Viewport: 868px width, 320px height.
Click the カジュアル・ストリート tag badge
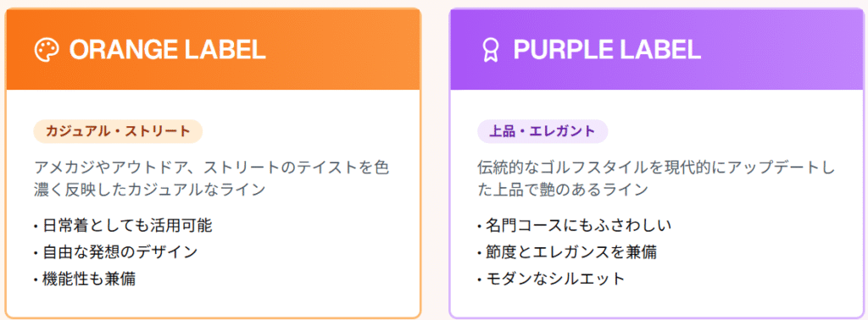pyautogui.click(x=118, y=131)
